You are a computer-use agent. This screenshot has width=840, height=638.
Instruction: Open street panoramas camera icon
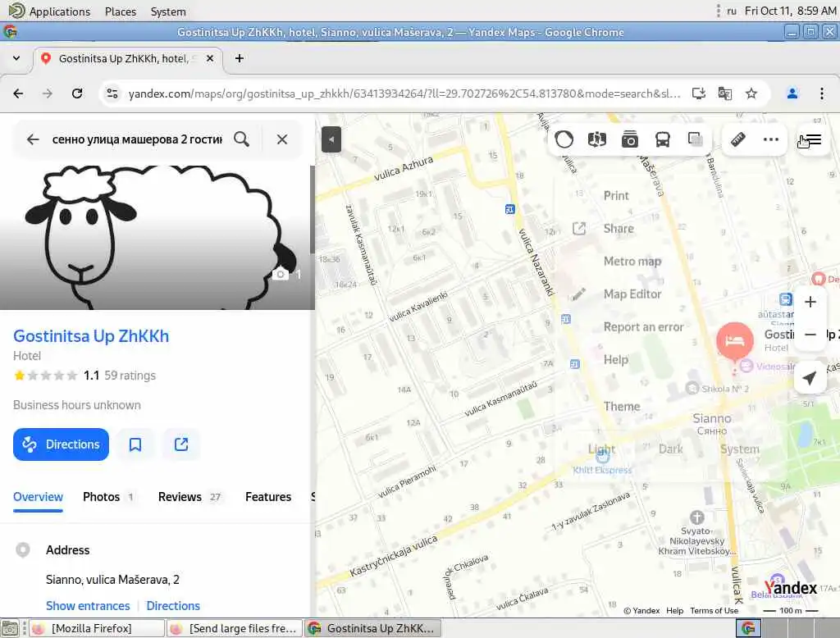click(629, 139)
